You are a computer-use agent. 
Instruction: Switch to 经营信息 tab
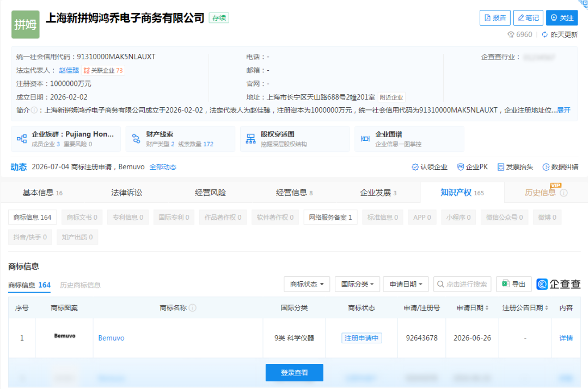click(x=295, y=193)
